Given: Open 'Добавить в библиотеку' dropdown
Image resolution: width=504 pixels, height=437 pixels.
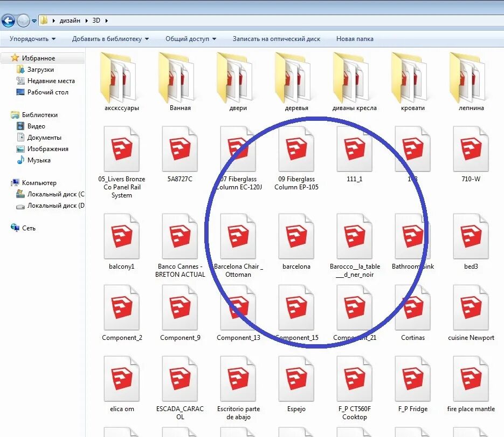Looking at the screenshot, I should coord(111,39).
